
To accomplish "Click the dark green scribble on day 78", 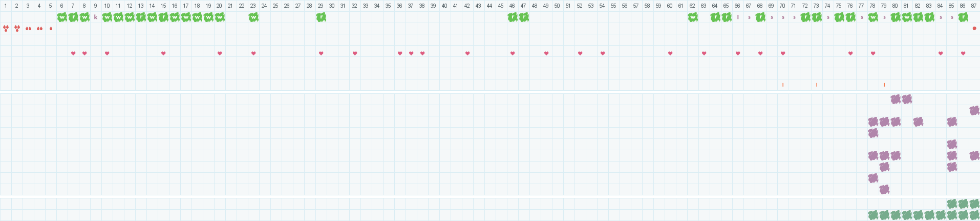I will (x=873, y=215).
